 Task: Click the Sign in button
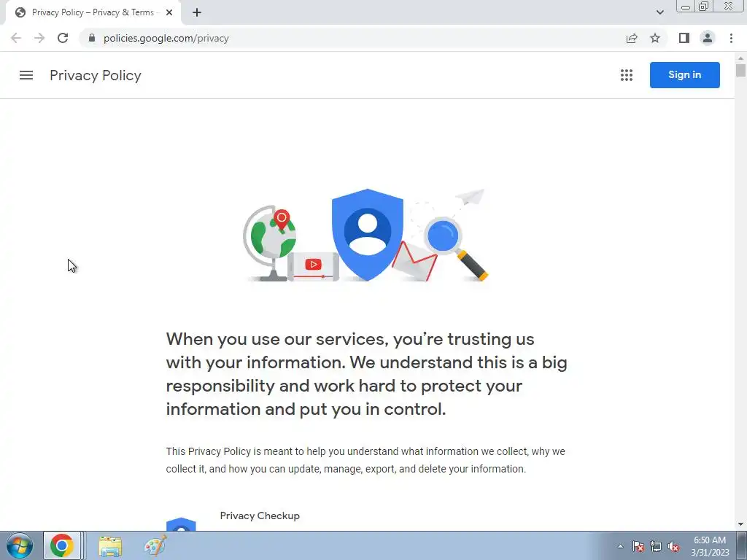tap(684, 75)
